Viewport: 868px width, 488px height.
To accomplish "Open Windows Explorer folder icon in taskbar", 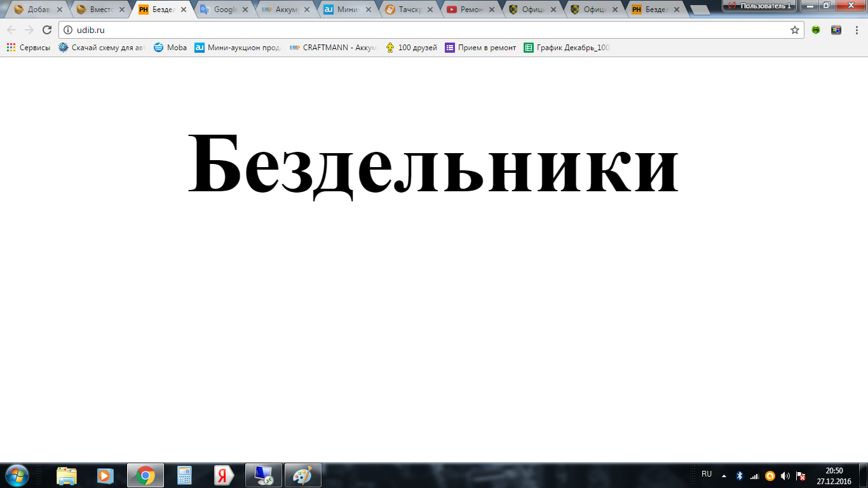I will pyautogui.click(x=67, y=475).
